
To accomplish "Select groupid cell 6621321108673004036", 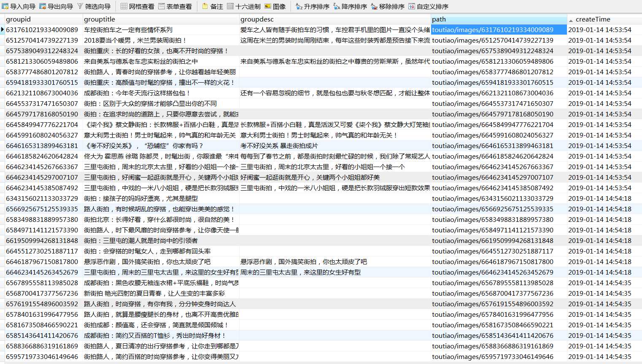I will tap(43, 93).
